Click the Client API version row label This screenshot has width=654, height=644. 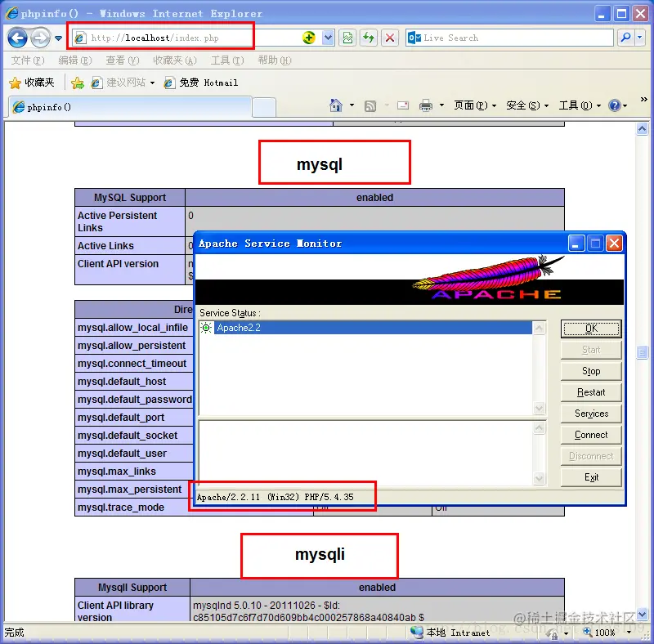tap(118, 264)
